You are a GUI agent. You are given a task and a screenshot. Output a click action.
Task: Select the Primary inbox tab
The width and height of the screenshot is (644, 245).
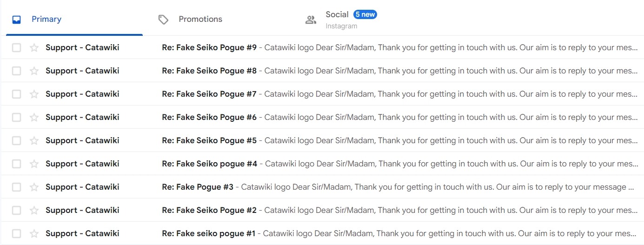coord(46,19)
